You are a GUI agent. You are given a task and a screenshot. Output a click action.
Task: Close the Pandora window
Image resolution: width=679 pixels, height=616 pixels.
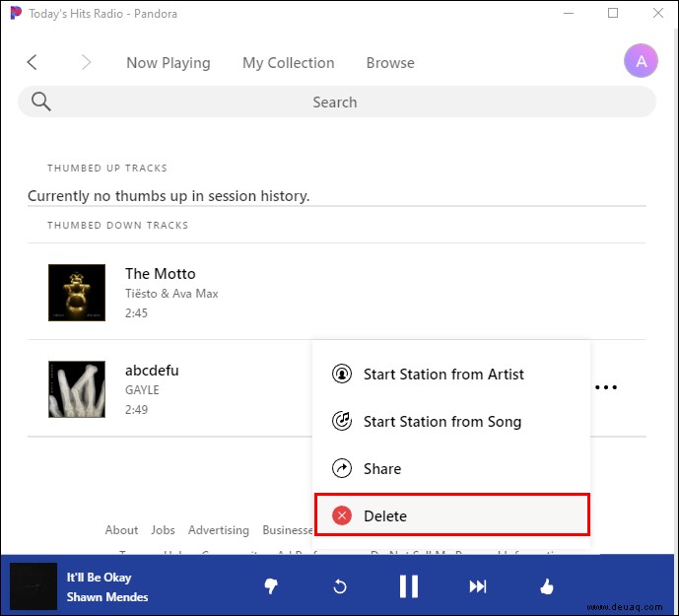click(658, 13)
